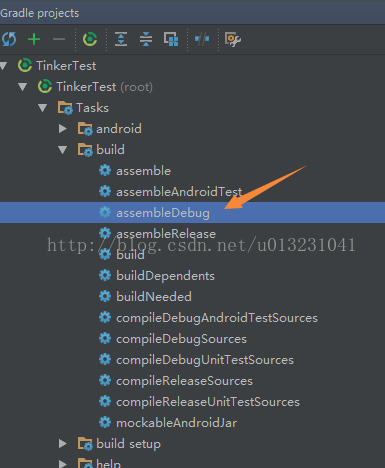385x468 pixels.
Task: Select the assembleAndroidTest task
Action: [179, 192]
